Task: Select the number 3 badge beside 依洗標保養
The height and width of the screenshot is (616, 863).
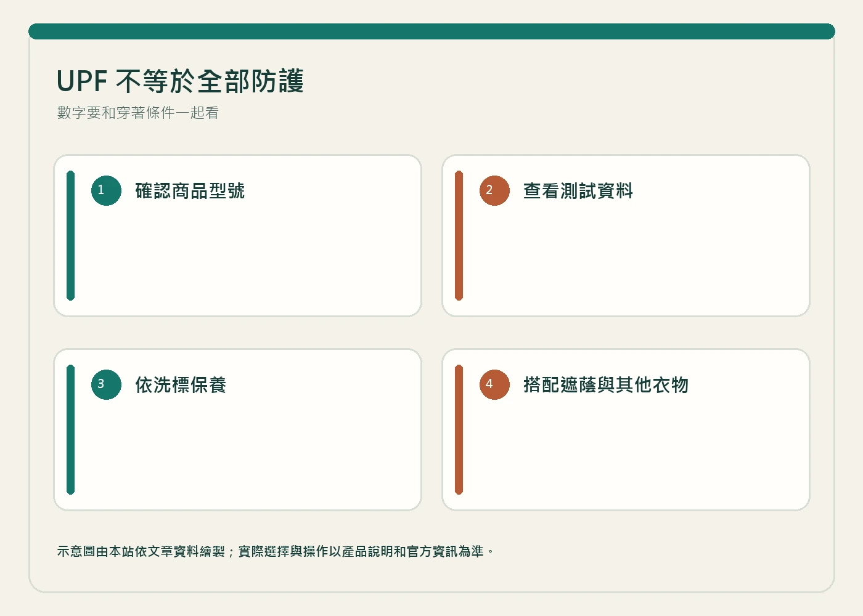Action: pos(107,384)
